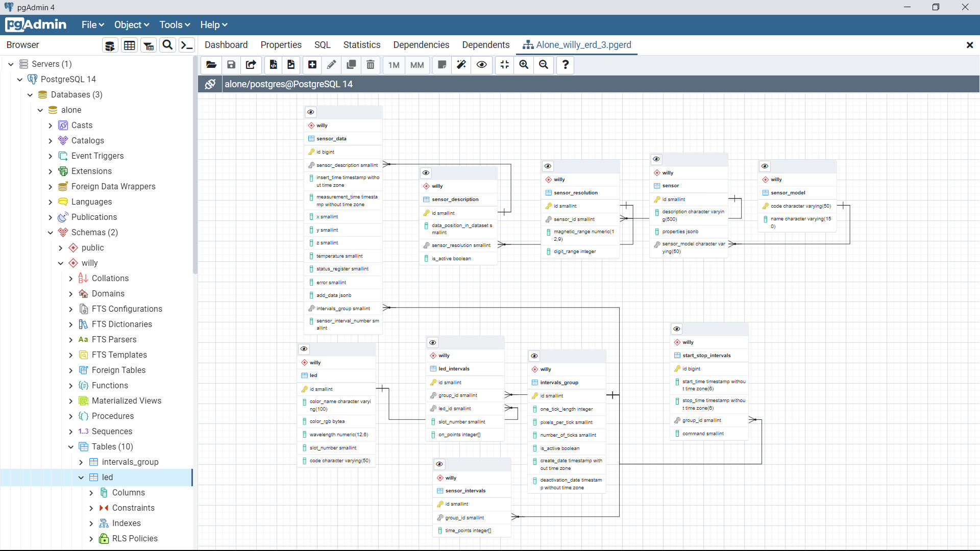Image resolution: width=980 pixels, height=551 pixels.
Task: Open the ERD help documentation
Action: 565,65
